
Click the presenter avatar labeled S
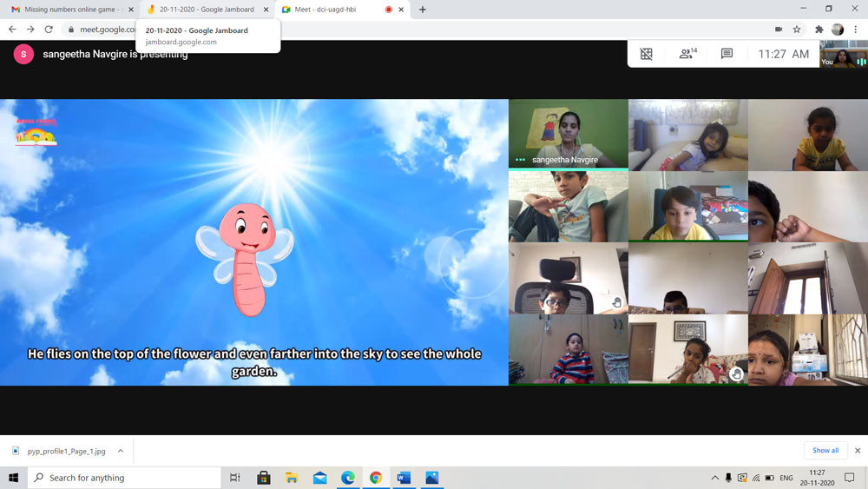tap(23, 54)
